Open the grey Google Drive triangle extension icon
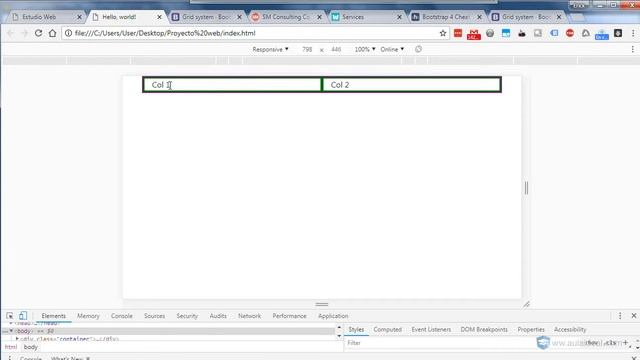The width and height of the screenshot is (640, 360). [x=586, y=33]
